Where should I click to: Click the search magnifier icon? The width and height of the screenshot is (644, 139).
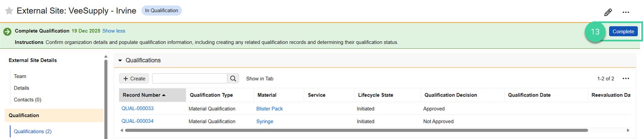233,79
